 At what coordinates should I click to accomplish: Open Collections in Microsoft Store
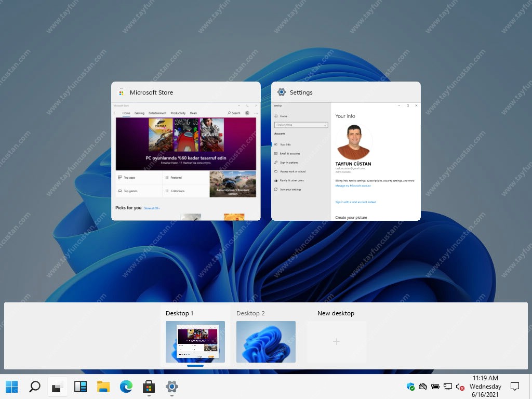pos(186,191)
